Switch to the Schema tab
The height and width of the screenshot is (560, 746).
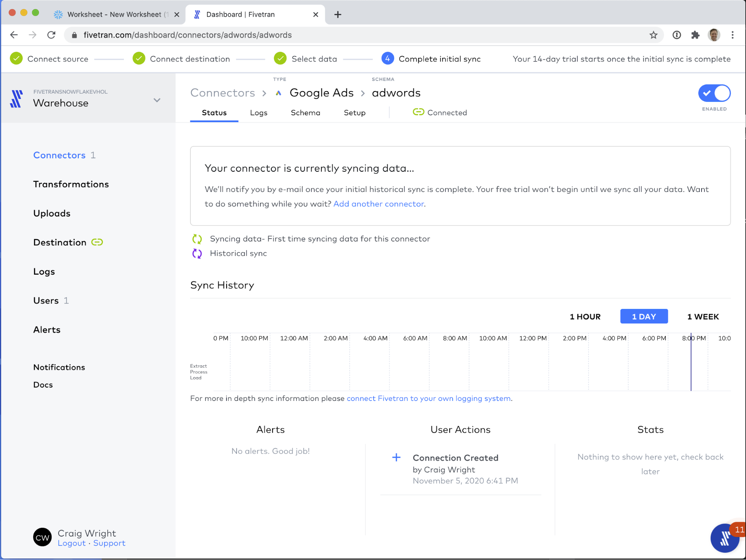(305, 113)
